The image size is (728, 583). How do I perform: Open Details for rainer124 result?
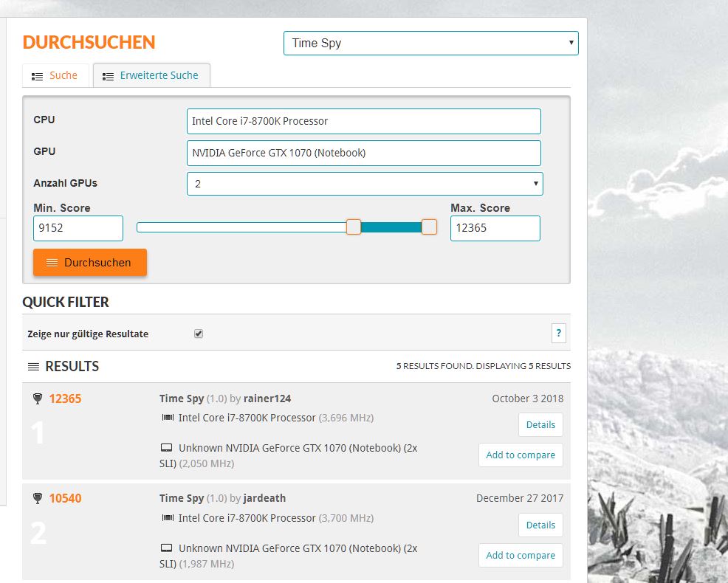pos(540,425)
